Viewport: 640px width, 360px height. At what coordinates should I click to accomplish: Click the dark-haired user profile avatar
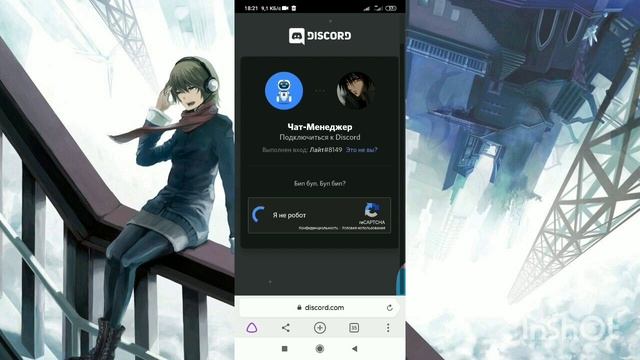[x=356, y=91]
